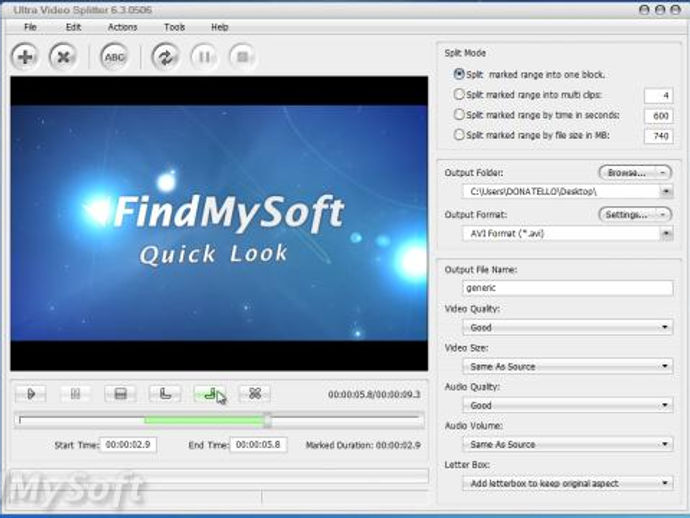Image resolution: width=690 pixels, height=518 pixels.
Task: Click the green marked range on timeline
Action: (x=204, y=421)
